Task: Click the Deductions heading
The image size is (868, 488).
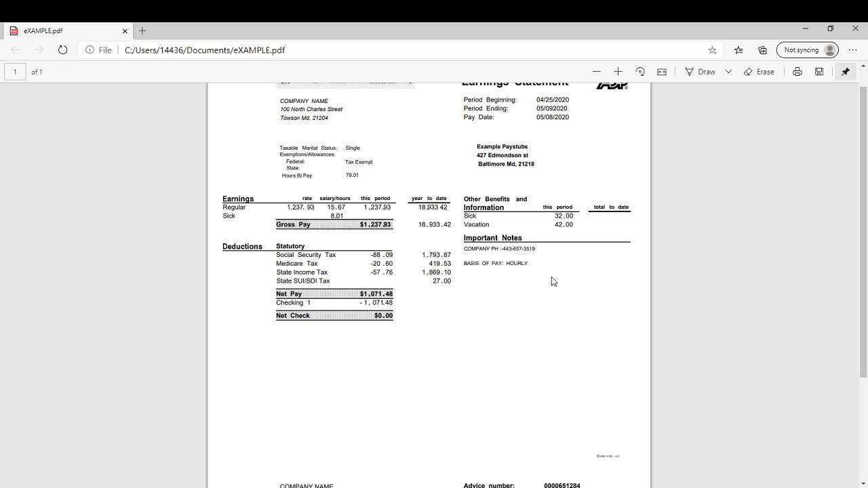Action: pyautogui.click(x=242, y=247)
